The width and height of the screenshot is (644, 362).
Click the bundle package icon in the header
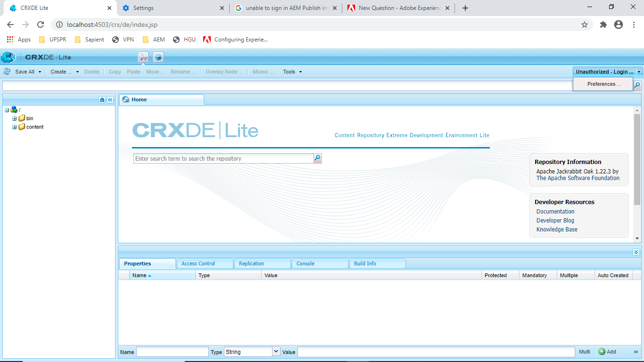coord(158,56)
